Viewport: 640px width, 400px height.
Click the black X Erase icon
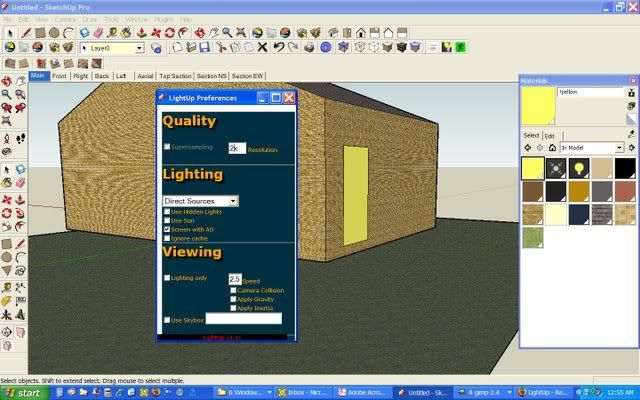click(262, 47)
